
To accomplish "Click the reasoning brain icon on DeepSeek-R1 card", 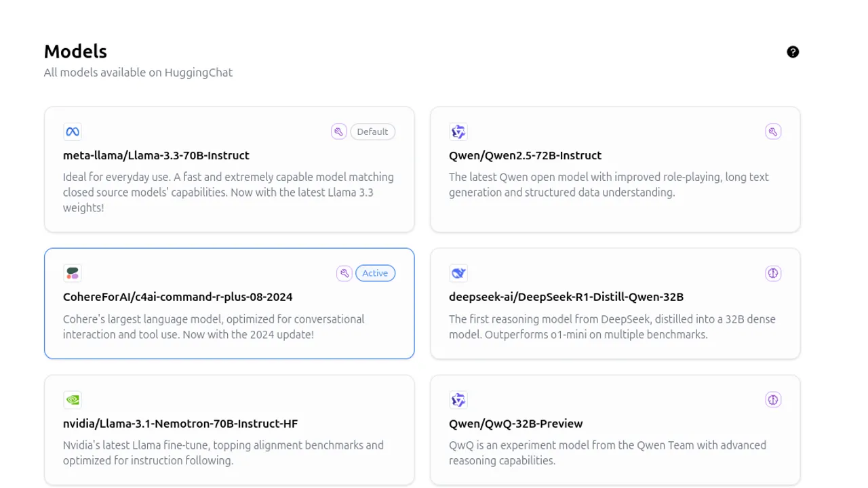I will coord(773,273).
